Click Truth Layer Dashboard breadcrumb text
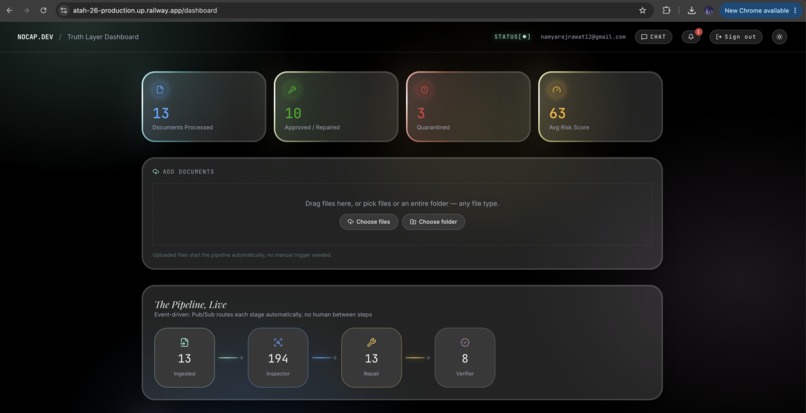The image size is (806, 413). click(x=103, y=37)
